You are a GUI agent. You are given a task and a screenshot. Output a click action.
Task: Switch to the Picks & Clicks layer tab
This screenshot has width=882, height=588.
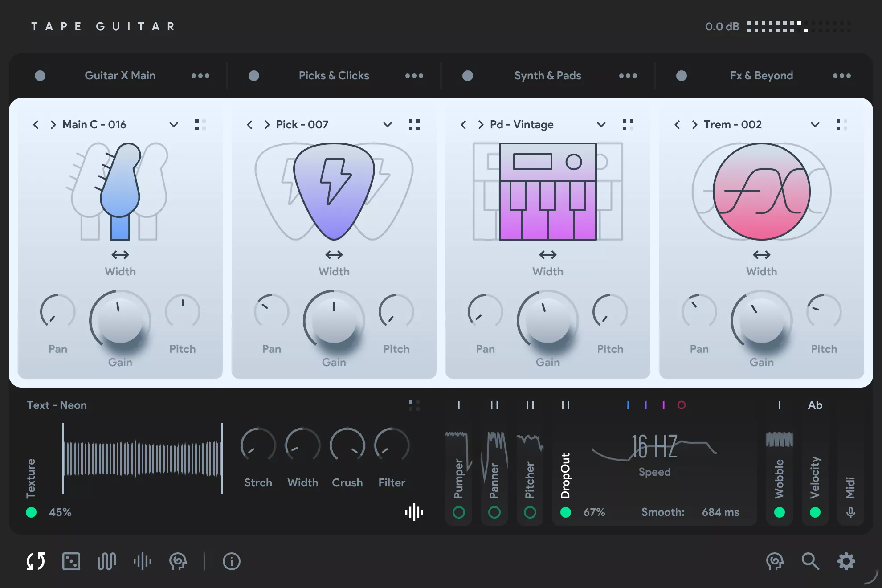click(x=334, y=75)
